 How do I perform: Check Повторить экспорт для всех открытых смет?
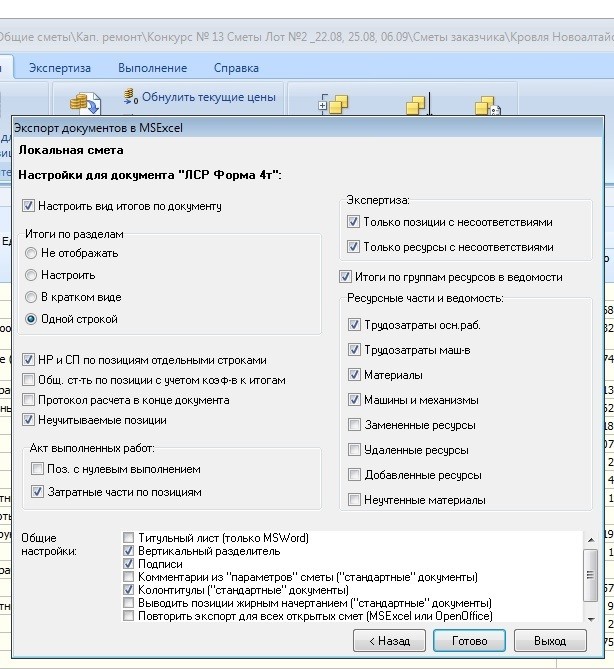pyautogui.click(x=128, y=616)
